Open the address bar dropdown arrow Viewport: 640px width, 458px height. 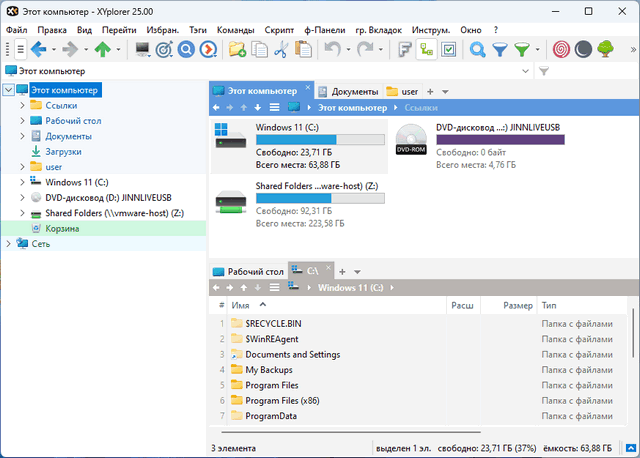[x=527, y=71]
